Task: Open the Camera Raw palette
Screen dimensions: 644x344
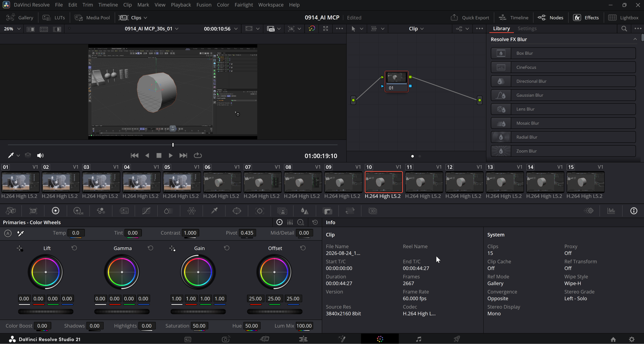Action: click(11, 211)
